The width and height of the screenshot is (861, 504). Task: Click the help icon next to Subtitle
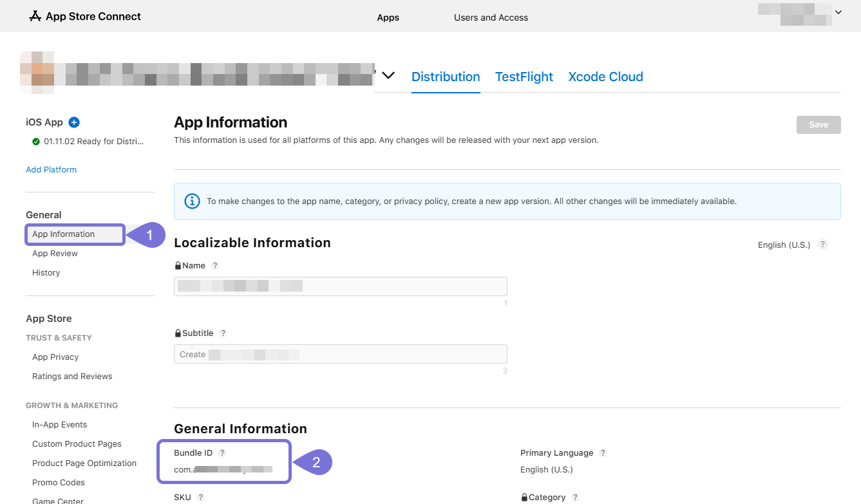pyautogui.click(x=223, y=333)
